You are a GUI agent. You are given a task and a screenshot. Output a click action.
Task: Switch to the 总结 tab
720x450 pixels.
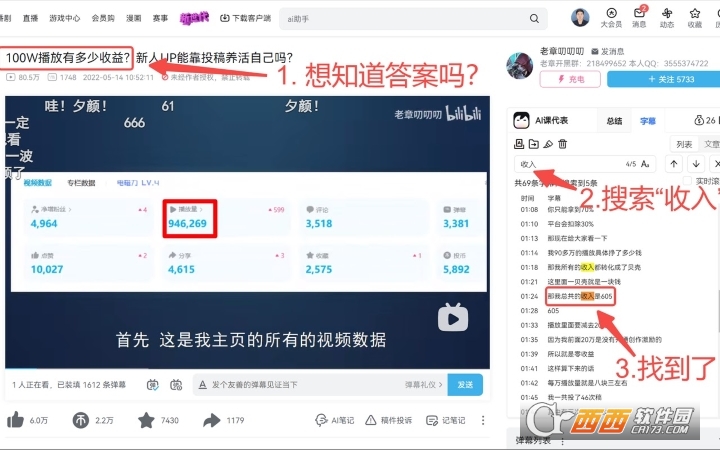pyautogui.click(x=614, y=121)
